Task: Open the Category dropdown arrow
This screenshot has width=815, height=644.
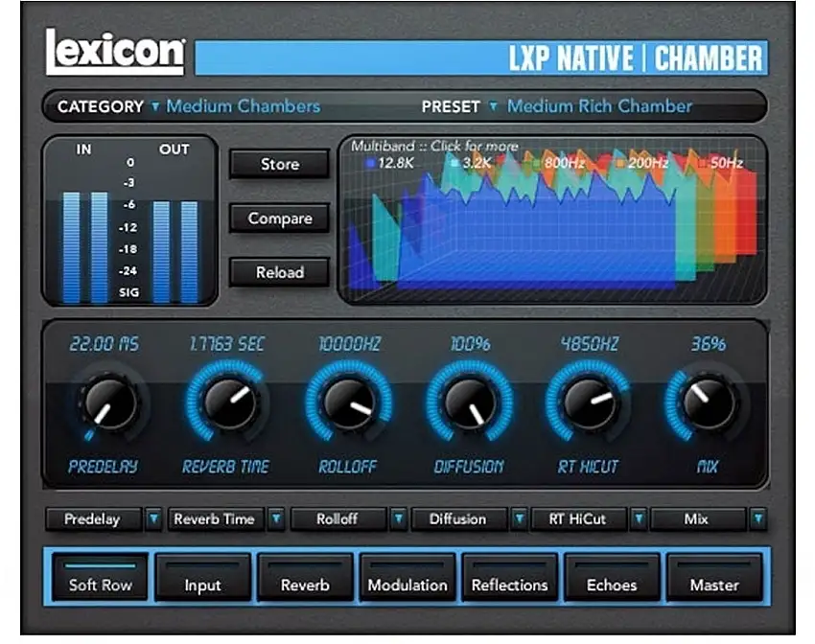Action: pyautogui.click(x=155, y=106)
